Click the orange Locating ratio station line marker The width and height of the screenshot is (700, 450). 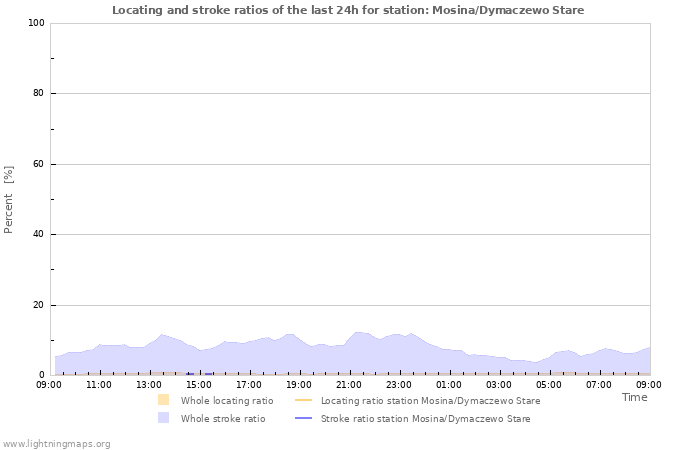[x=304, y=400]
